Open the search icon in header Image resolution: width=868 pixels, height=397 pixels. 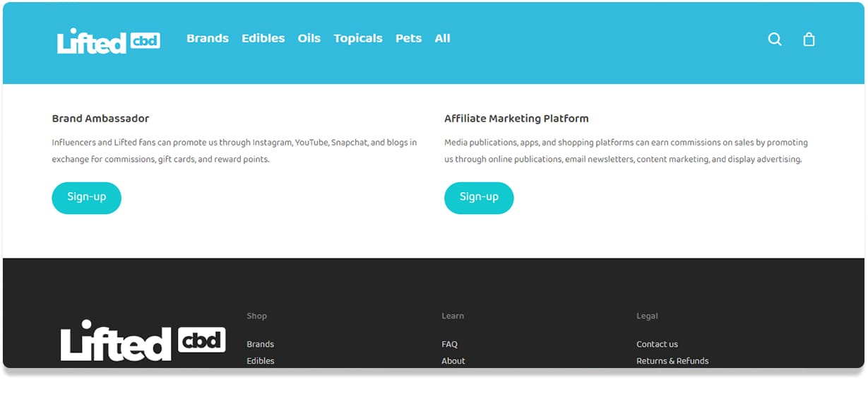(x=775, y=40)
